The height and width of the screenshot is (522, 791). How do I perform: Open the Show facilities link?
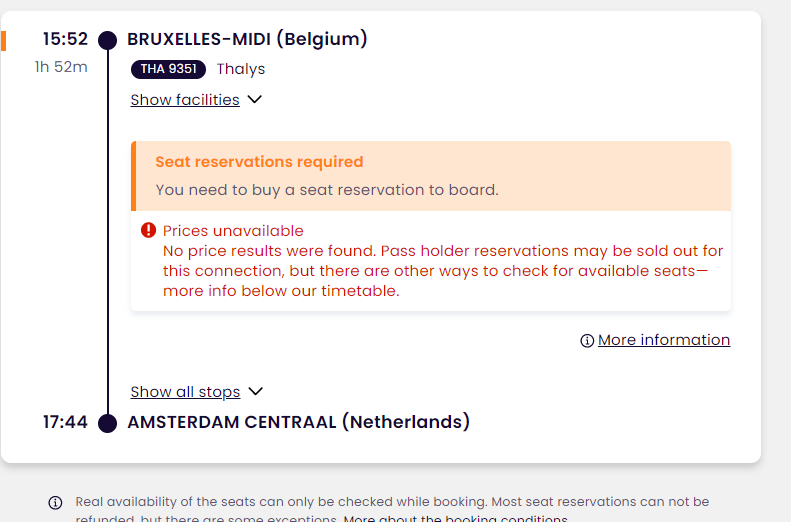pyautogui.click(x=185, y=100)
